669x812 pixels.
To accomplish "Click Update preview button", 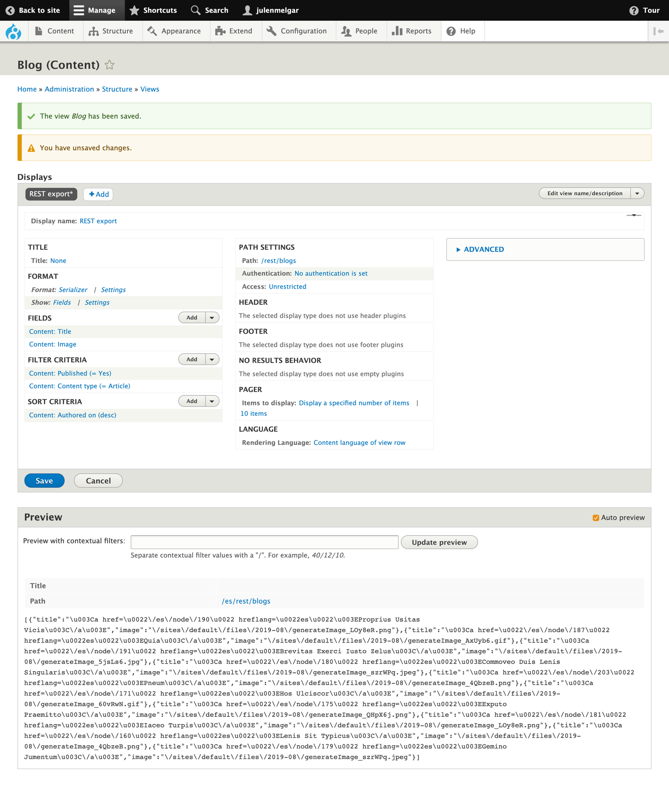I will tap(439, 542).
